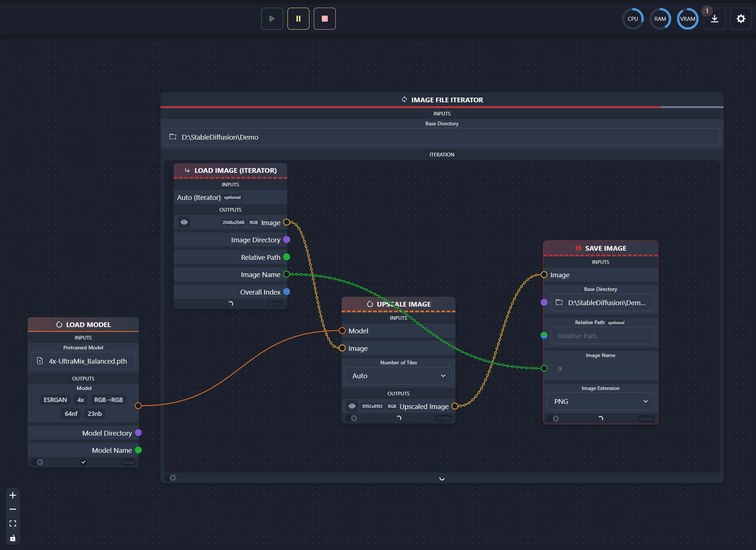Click the zoom out minus button
Screen dimensions: 756x550
click(13, 509)
